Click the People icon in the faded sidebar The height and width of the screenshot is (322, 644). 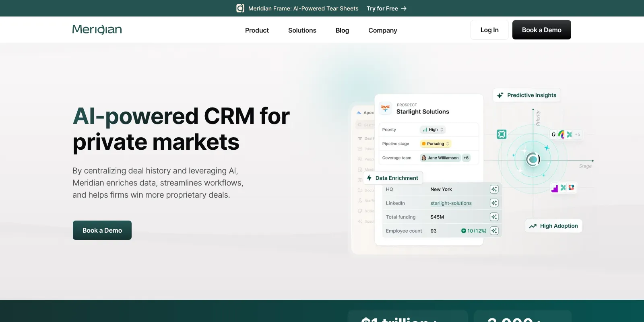click(x=360, y=159)
